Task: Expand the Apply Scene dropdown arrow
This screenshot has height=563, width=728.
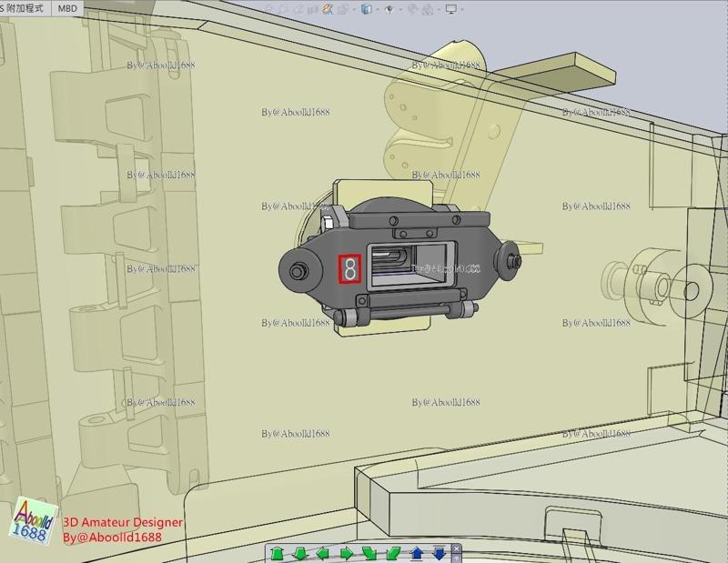Action: coord(440,9)
